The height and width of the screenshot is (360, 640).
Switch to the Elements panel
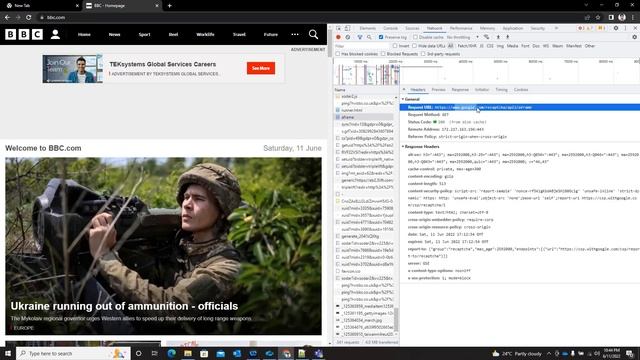(367, 28)
